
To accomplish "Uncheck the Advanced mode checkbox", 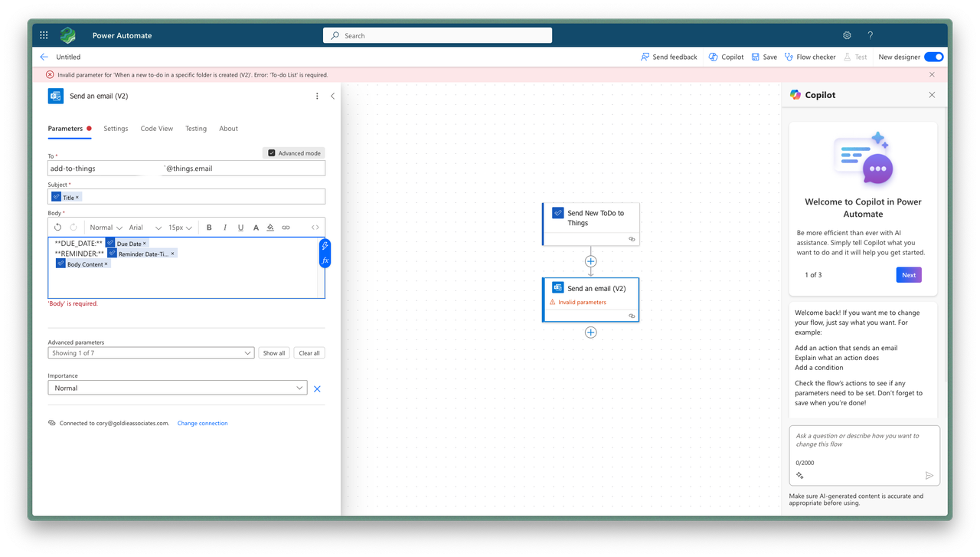I will point(272,153).
